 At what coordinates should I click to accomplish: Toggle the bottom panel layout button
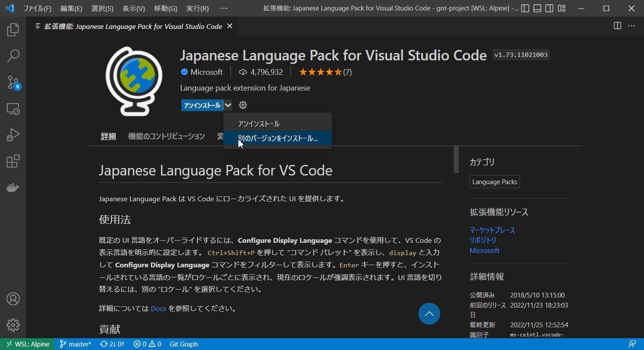pos(537,8)
